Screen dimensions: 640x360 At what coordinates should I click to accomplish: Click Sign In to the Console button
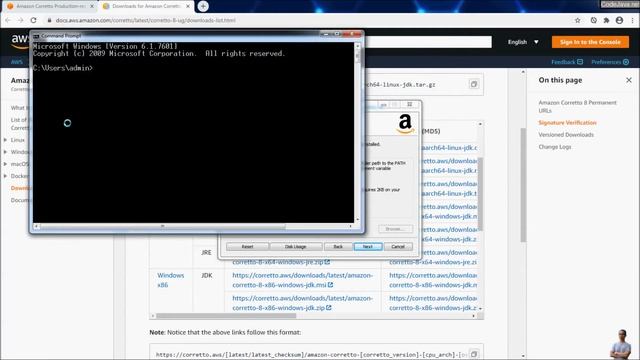(590, 42)
